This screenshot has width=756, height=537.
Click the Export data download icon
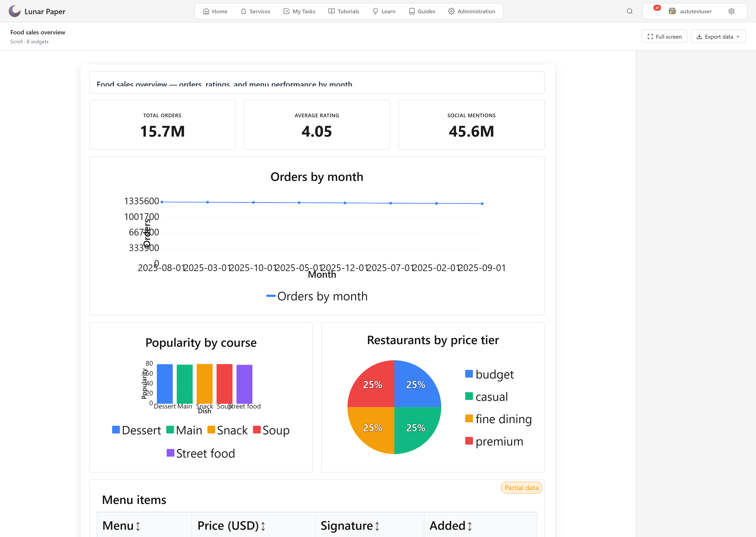699,36
